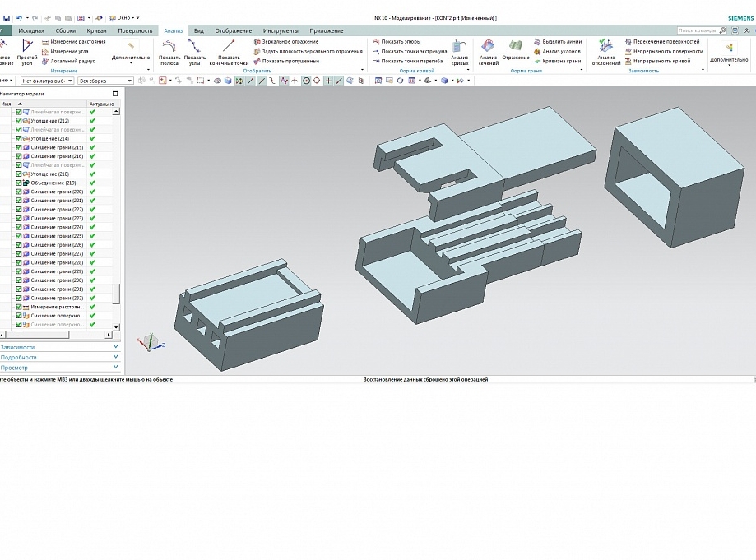Toggle checkbox for Утолщение (212)

[19, 121]
